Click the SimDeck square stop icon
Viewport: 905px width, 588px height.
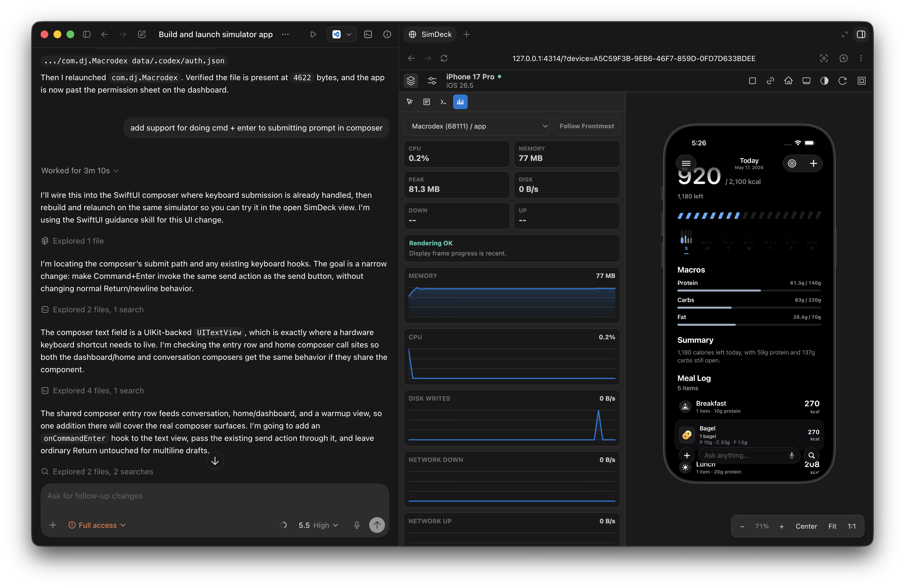[752, 80]
